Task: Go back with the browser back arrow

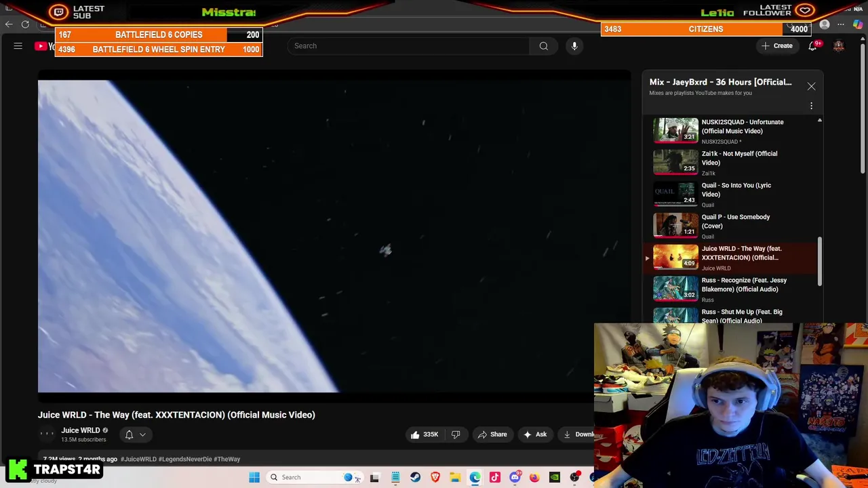Action: coord(9,24)
